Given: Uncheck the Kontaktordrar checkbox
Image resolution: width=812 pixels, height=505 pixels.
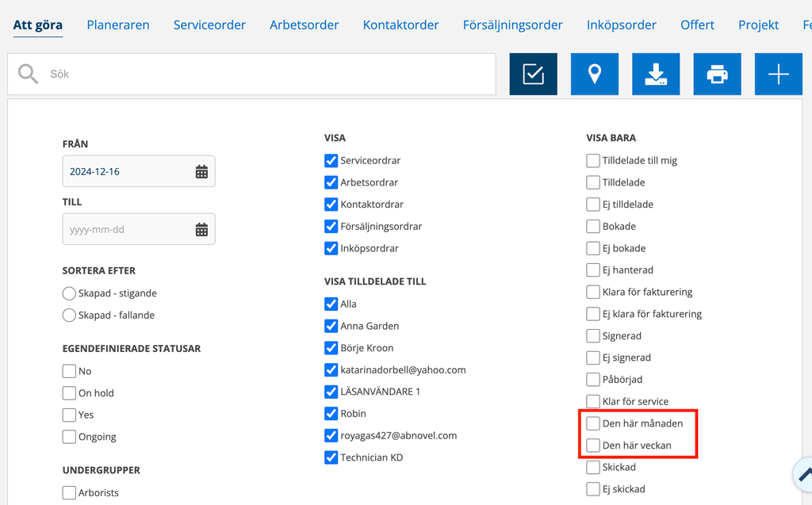Looking at the screenshot, I should pos(331,205).
